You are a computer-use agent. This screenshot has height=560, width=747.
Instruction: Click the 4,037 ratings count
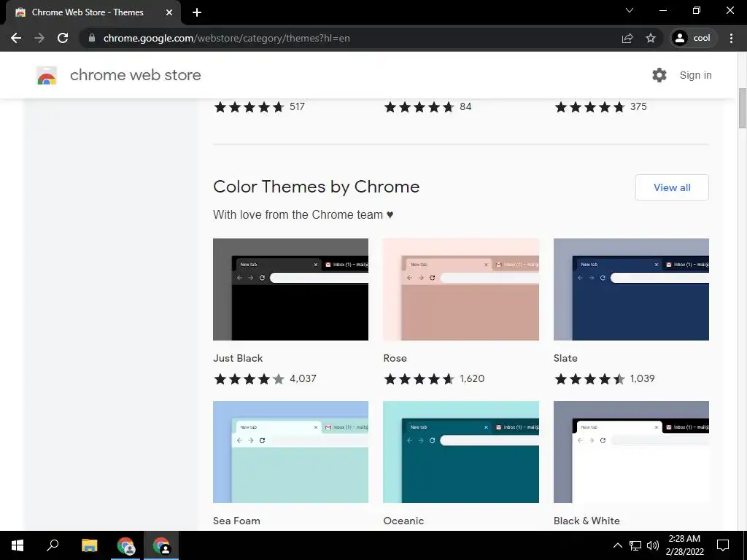303,378
